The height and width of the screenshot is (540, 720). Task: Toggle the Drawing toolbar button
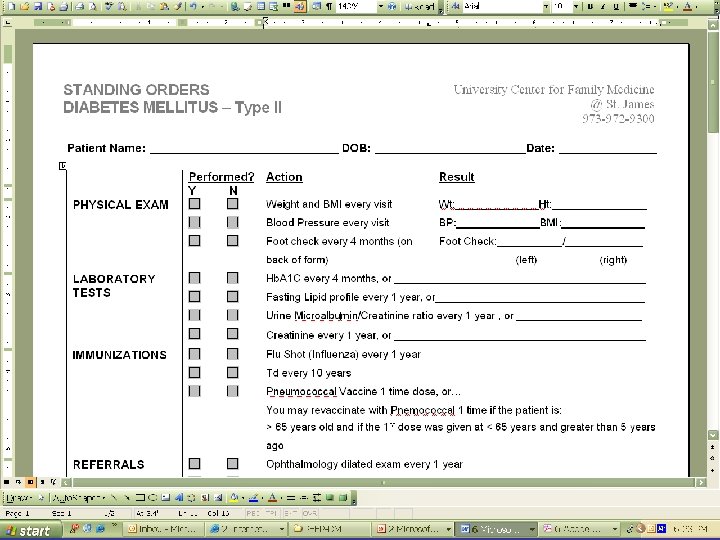pyautogui.click(x=300, y=6)
